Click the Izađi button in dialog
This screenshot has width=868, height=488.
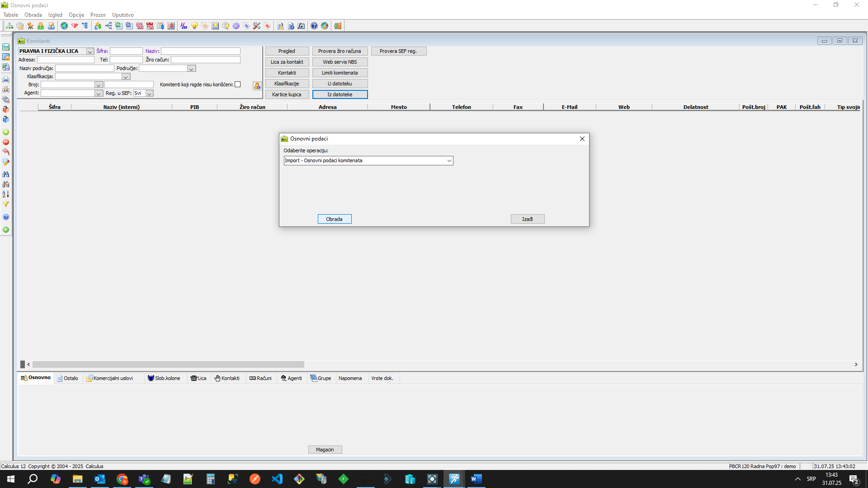click(528, 219)
